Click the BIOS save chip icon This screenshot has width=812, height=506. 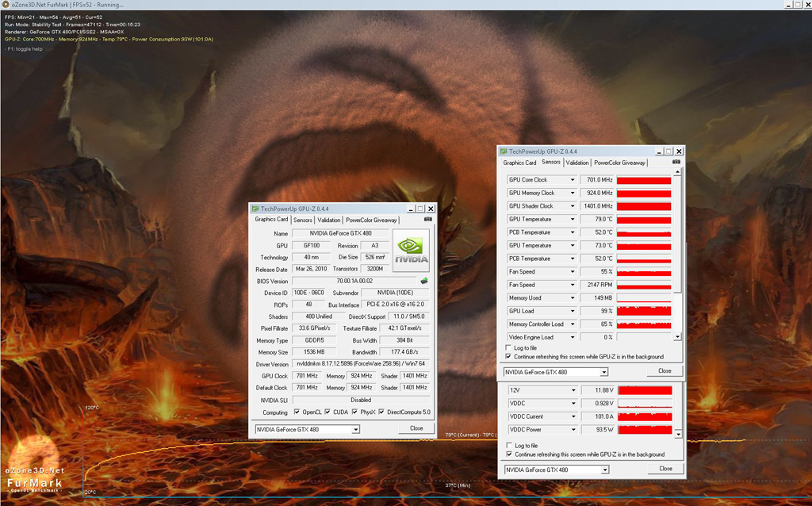point(423,281)
